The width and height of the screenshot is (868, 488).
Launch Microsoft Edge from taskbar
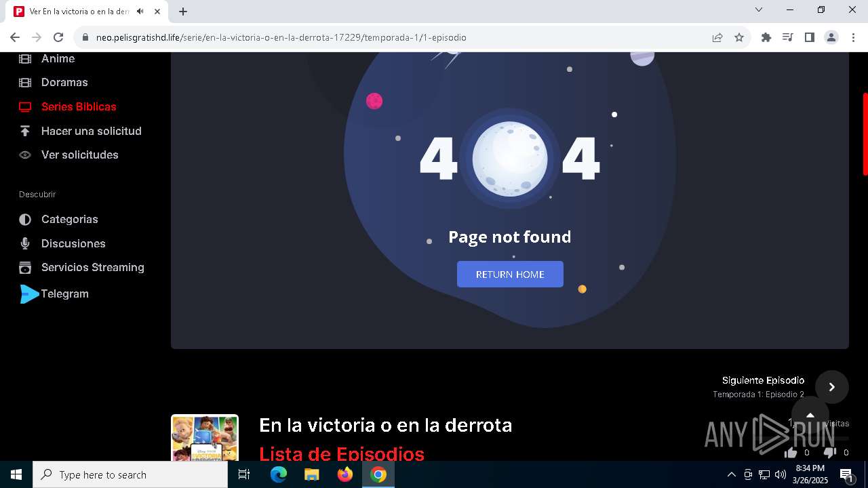coord(279,474)
